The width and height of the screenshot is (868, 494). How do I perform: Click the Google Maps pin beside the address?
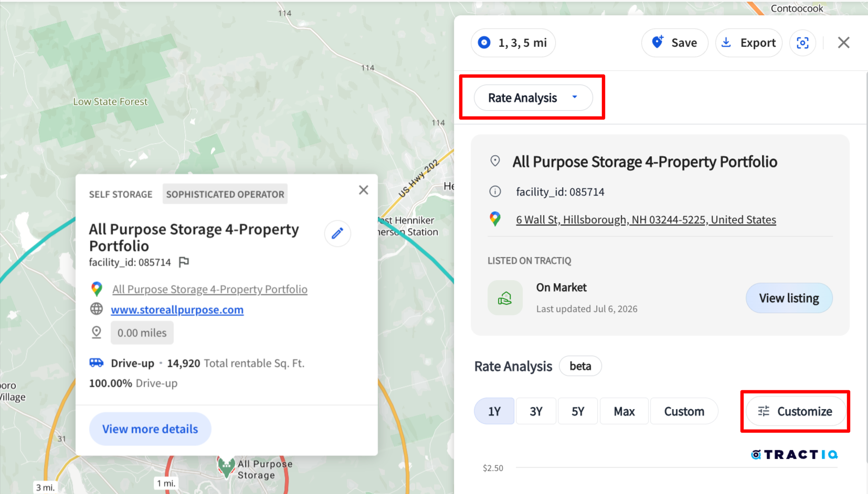point(495,219)
